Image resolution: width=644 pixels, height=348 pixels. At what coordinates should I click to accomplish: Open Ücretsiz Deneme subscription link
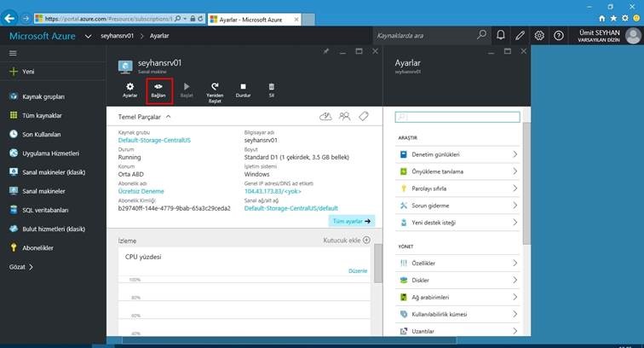(141, 191)
